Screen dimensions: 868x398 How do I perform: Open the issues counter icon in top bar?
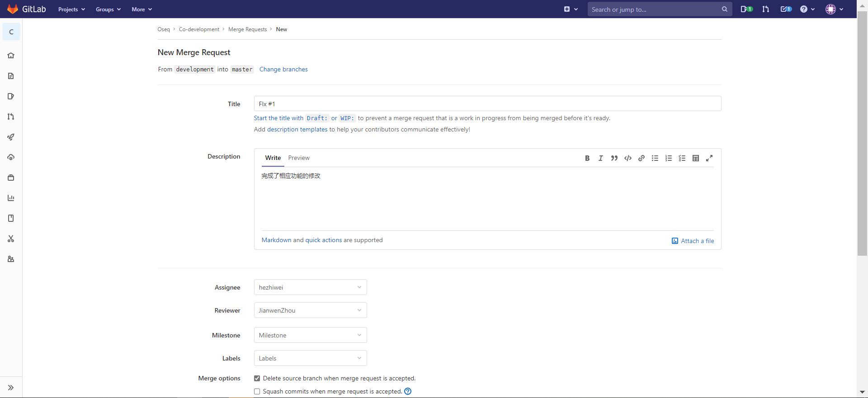pos(746,9)
